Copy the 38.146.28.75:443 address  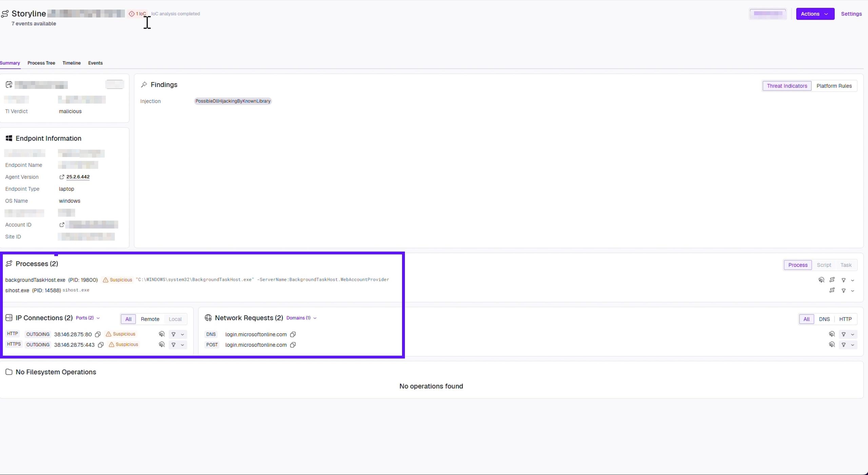tap(101, 345)
